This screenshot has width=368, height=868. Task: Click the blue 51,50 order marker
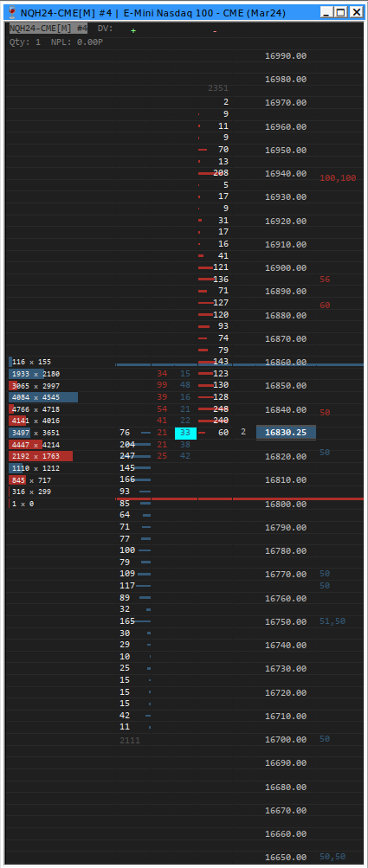coord(332,621)
